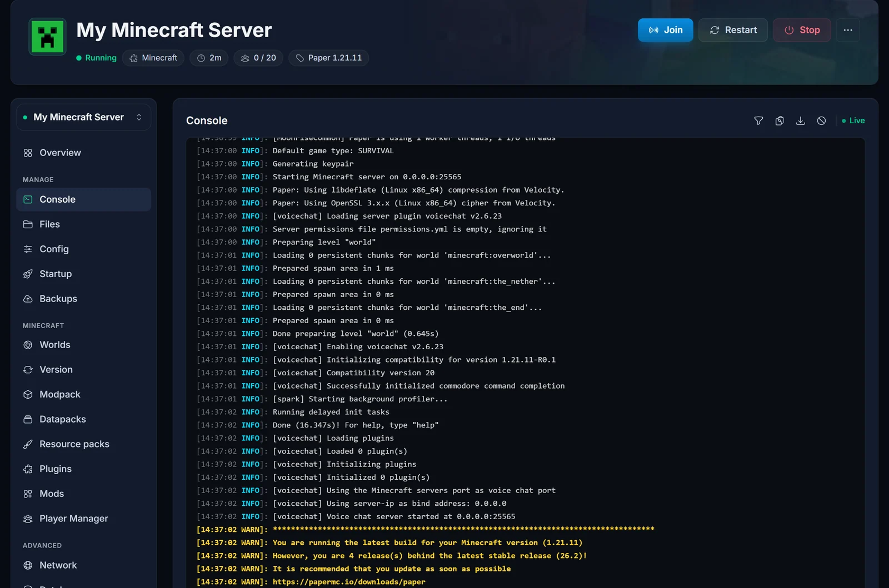
Task: Click the "Server permissions file" log line
Action: (x=372, y=229)
